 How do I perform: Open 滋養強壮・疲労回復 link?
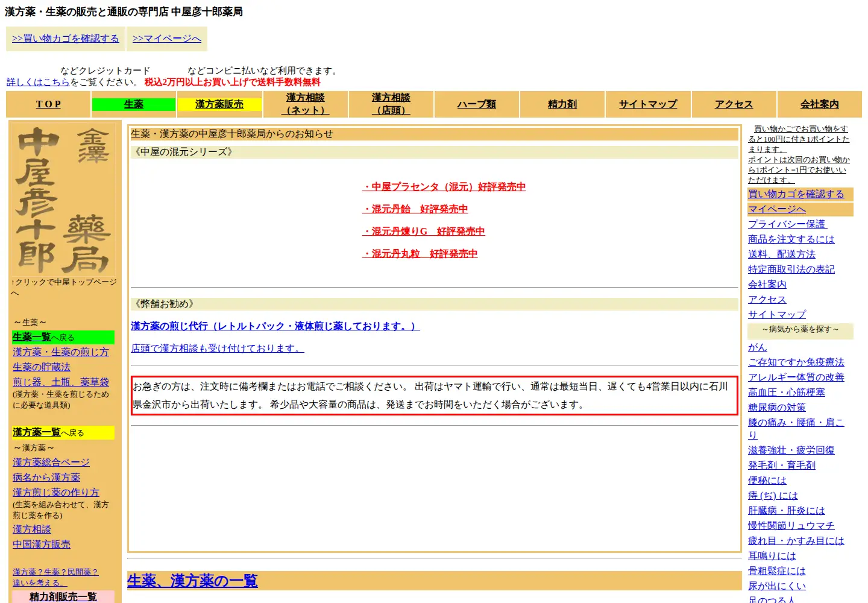[791, 450]
